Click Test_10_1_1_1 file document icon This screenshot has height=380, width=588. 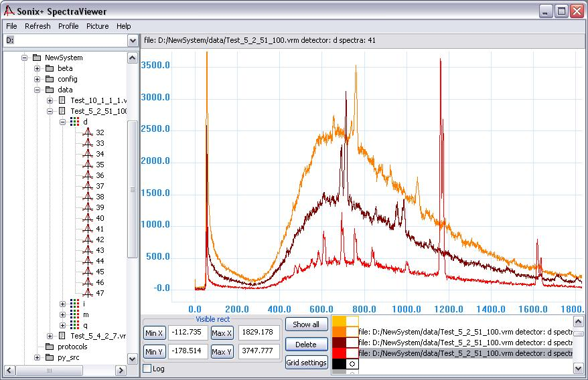point(63,100)
